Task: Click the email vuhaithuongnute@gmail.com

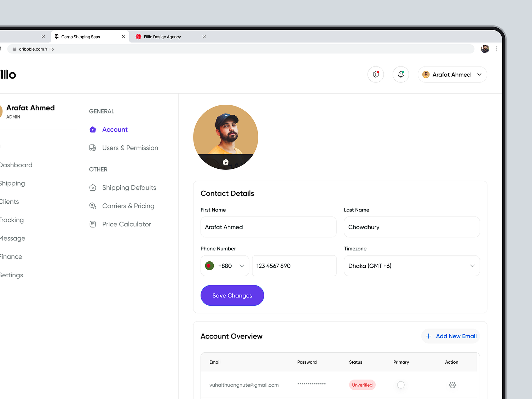Action: tap(244, 385)
